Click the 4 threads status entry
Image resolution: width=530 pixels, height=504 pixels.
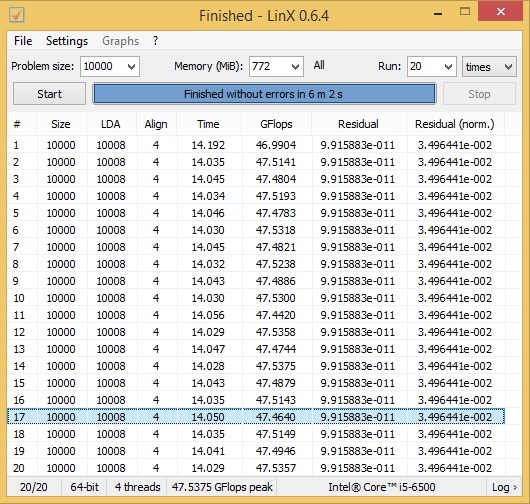point(137,487)
